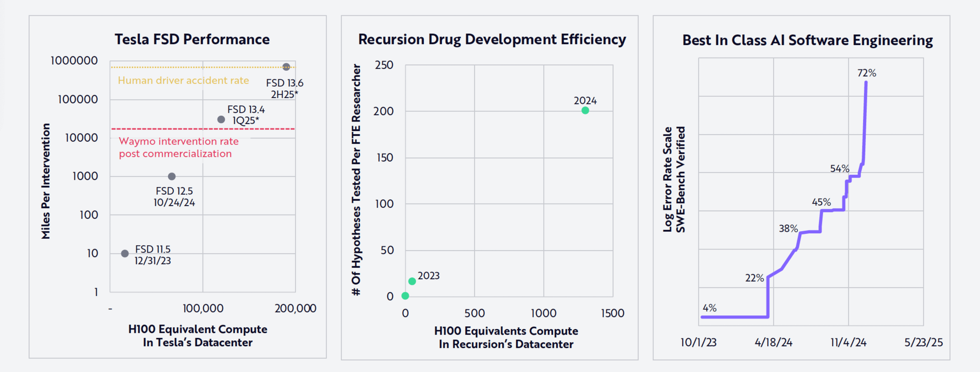Screen dimensions: 980x372
Task: Click the FSD 13.6 data point
Action: tap(286, 67)
